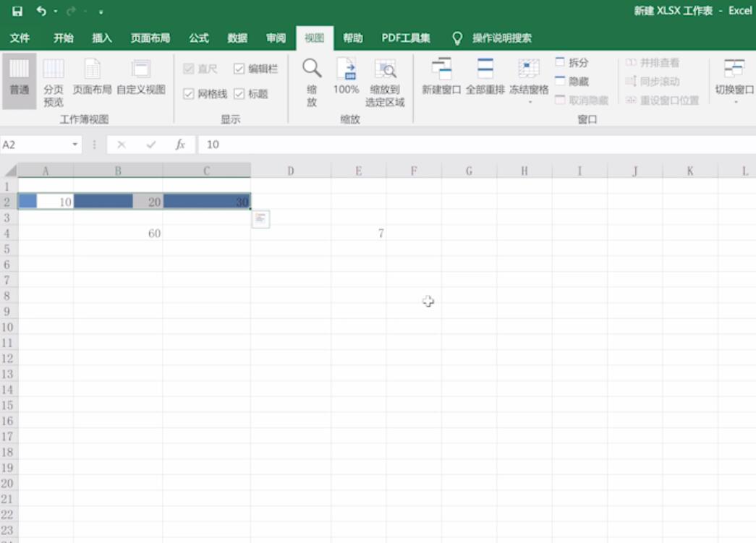
Task: Click 缩放到选定区域 zoom to selection
Action: [x=385, y=82]
